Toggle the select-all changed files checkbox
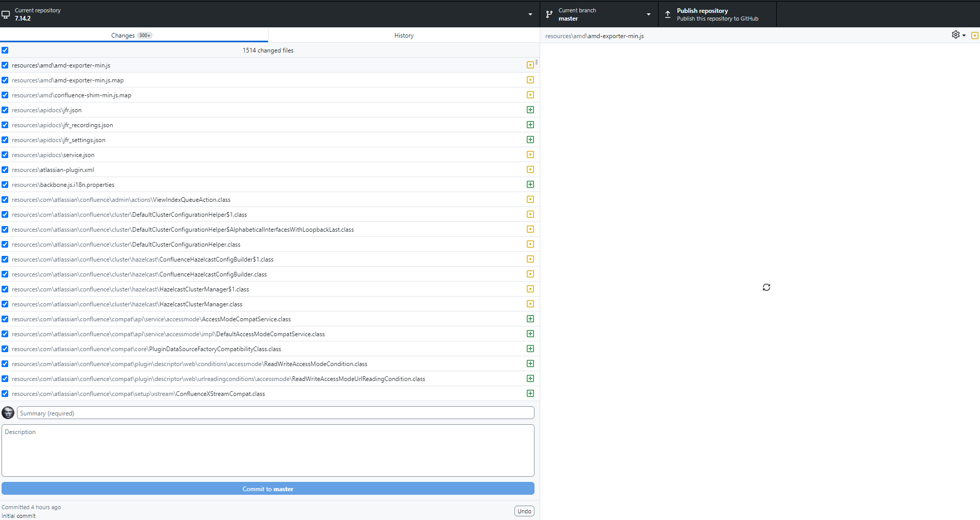The image size is (980, 520). click(x=5, y=50)
